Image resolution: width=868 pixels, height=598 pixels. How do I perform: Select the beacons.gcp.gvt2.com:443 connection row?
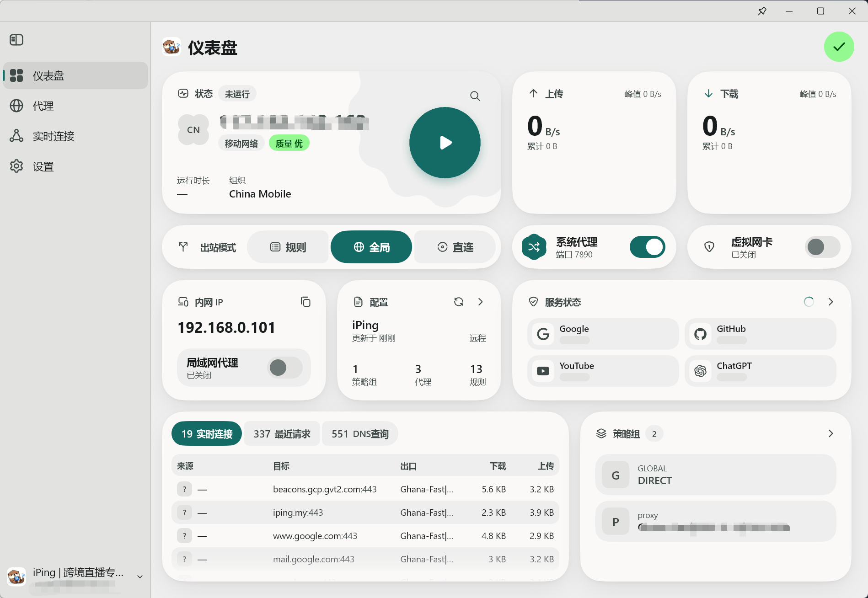pyautogui.click(x=365, y=489)
